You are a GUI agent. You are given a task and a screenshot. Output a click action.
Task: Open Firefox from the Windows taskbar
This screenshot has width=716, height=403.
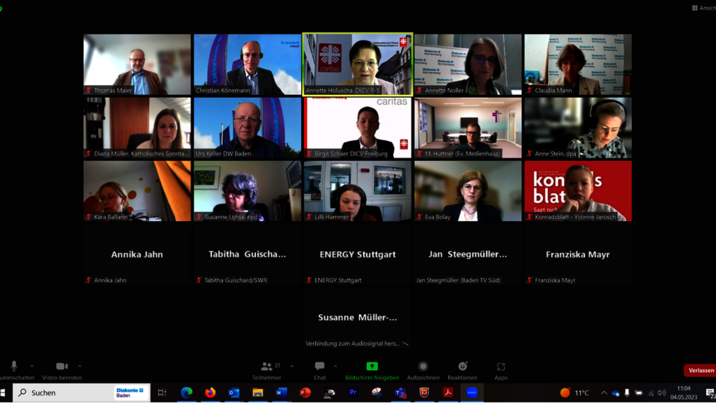click(x=210, y=393)
